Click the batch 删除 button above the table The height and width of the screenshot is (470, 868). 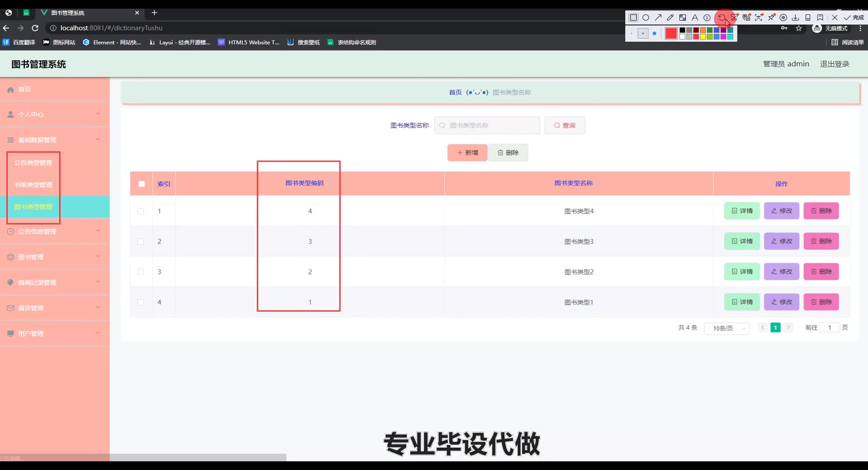coord(508,153)
